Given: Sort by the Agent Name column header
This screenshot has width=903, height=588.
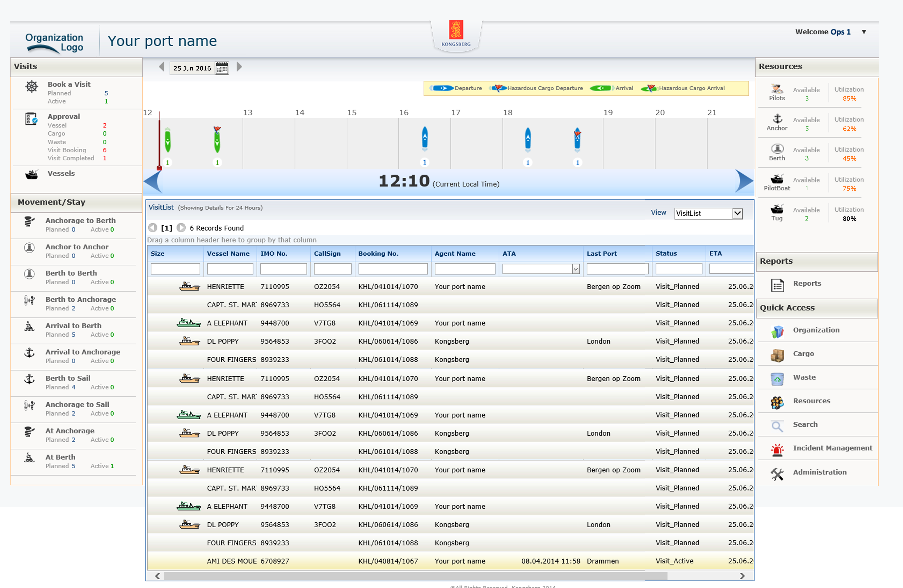Looking at the screenshot, I should click(x=455, y=254).
